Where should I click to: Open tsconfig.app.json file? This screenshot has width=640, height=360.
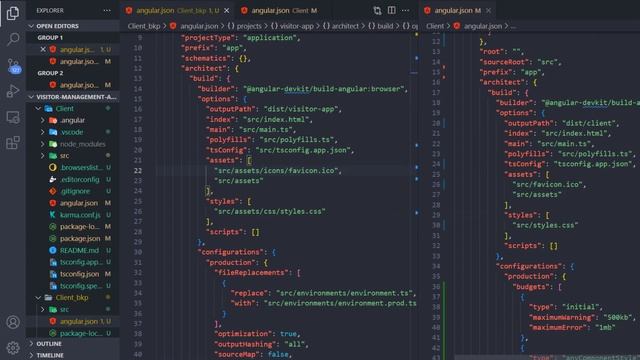(x=73, y=262)
